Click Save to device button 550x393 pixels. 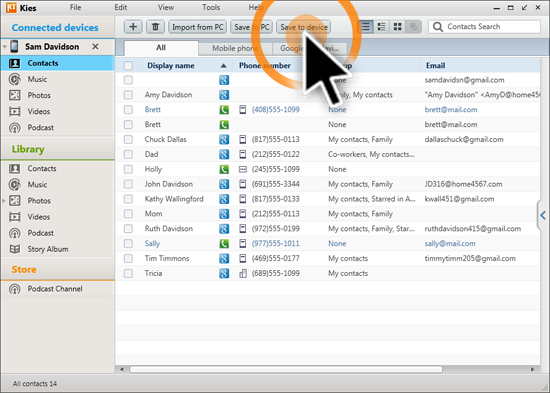click(x=304, y=27)
